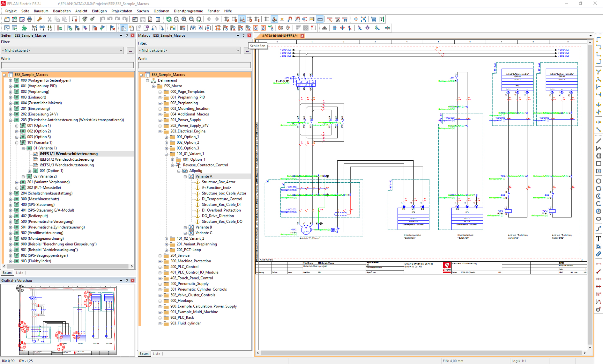
Task: Open the Seiten filter dropdown
Action: pyautogui.click(x=121, y=50)
